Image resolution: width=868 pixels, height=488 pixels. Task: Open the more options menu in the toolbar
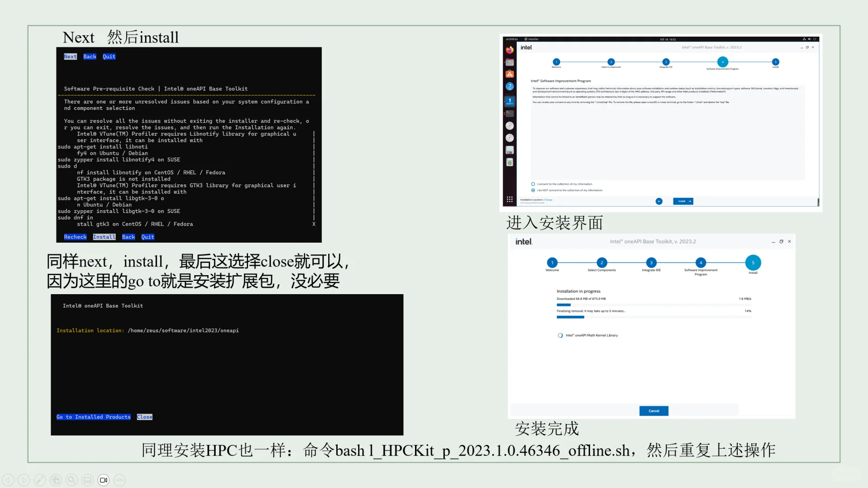[x=119, y=480]
